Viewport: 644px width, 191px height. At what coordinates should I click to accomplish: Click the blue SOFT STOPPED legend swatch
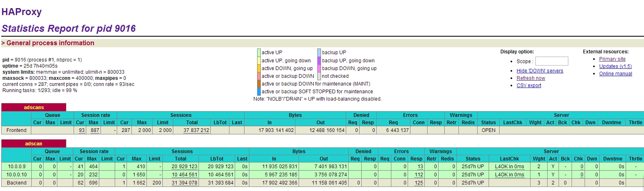(x=259, y=92)
